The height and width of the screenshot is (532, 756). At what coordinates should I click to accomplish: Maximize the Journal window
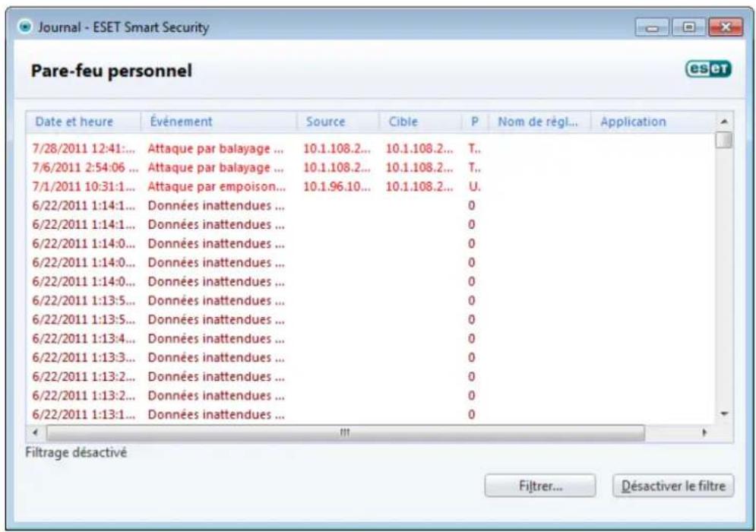point(688,27)
